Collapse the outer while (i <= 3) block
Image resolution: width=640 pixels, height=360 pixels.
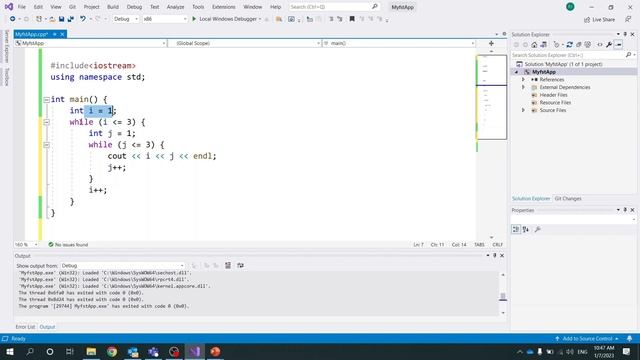pos(47,122)
